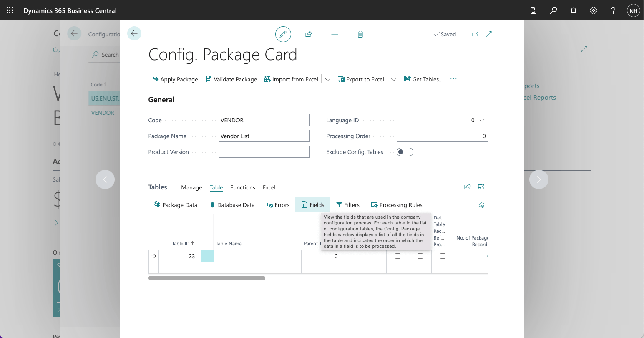Tick Delete Table Records checkbox for table 23

point(443,256)
